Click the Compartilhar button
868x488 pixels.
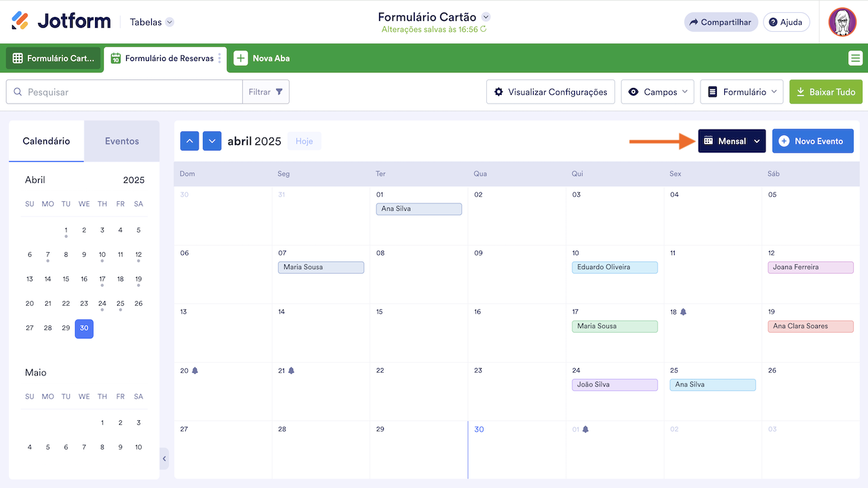[x=719, y=22]
